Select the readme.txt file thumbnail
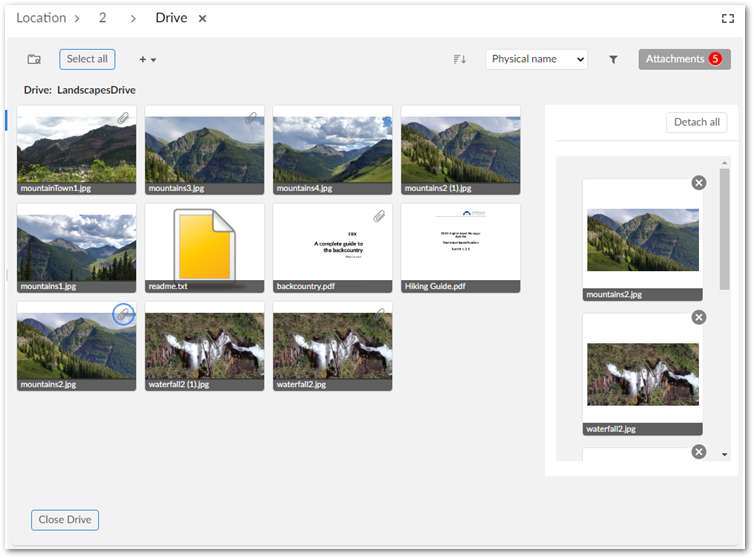The width and height of the screenshot is (754, 558). coord(204,243)
